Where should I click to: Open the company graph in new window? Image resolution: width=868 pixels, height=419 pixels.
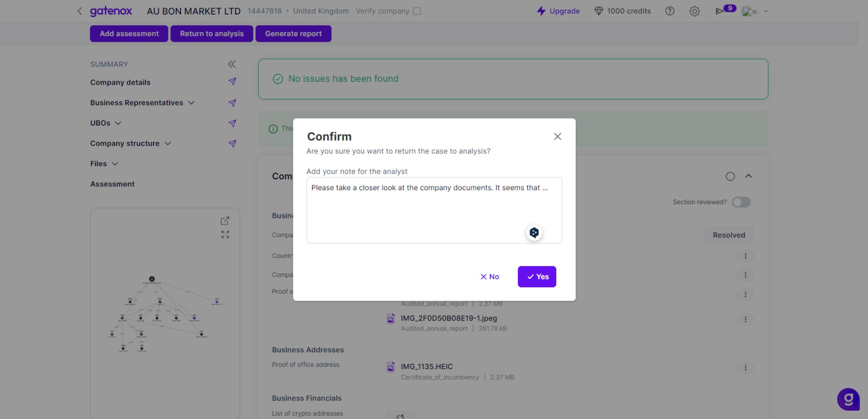click(x=225, y=221)
